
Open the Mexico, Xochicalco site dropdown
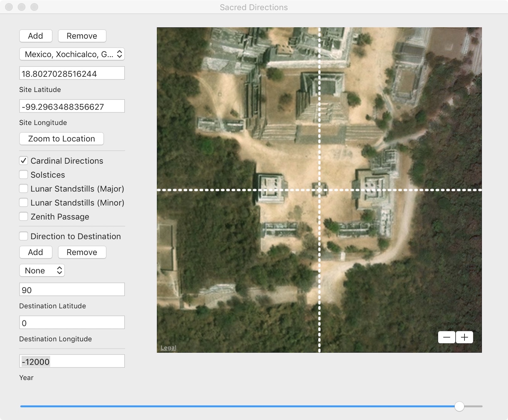point(72,54)
